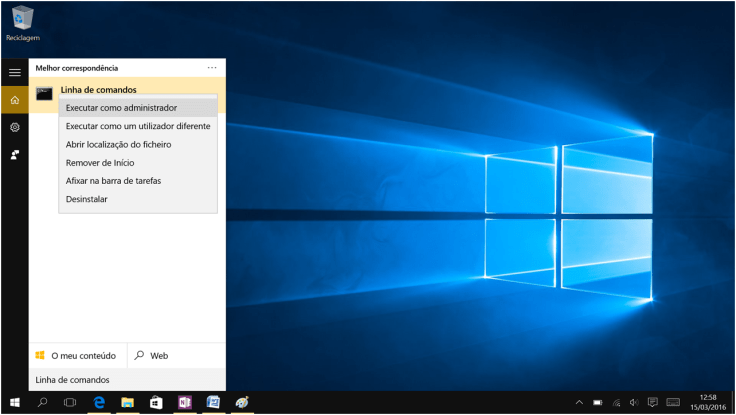Viewport: 736px width, 415px height.
Task: Click the feedback icon in search sidebar
Action: point(14,155)
